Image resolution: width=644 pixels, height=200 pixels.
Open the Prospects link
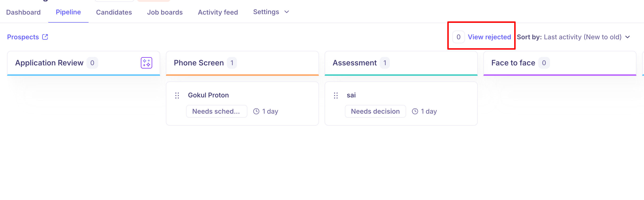[x=23, y=37]
